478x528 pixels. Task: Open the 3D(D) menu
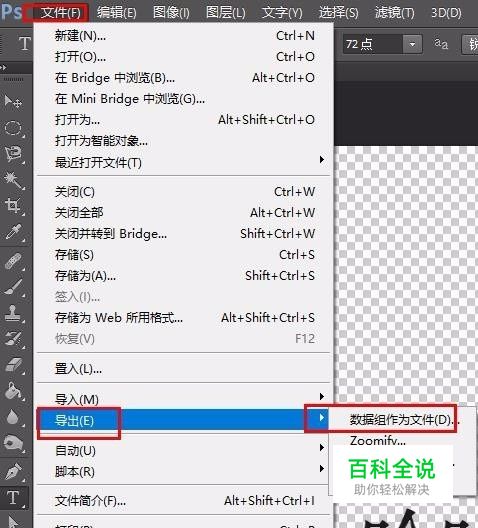(x=446, y=13)
